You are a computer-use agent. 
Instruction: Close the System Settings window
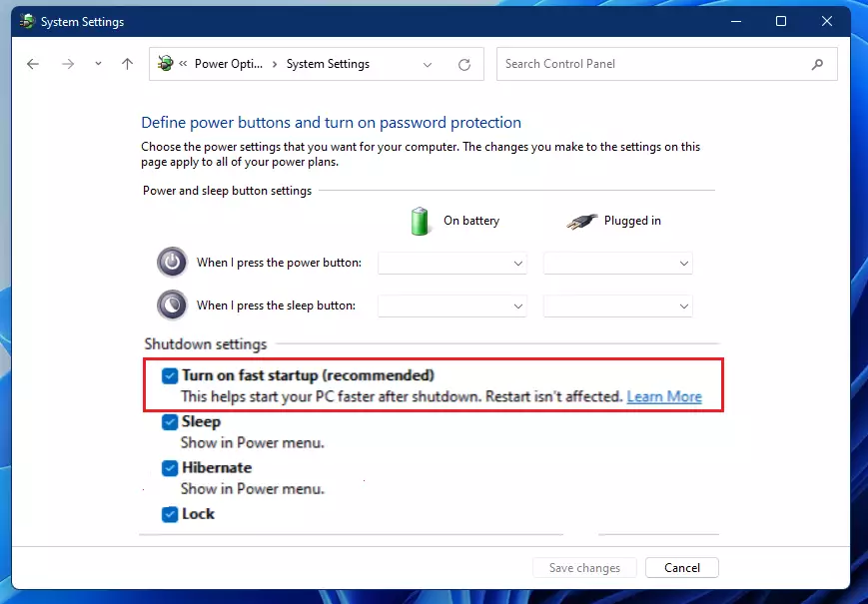826,21
